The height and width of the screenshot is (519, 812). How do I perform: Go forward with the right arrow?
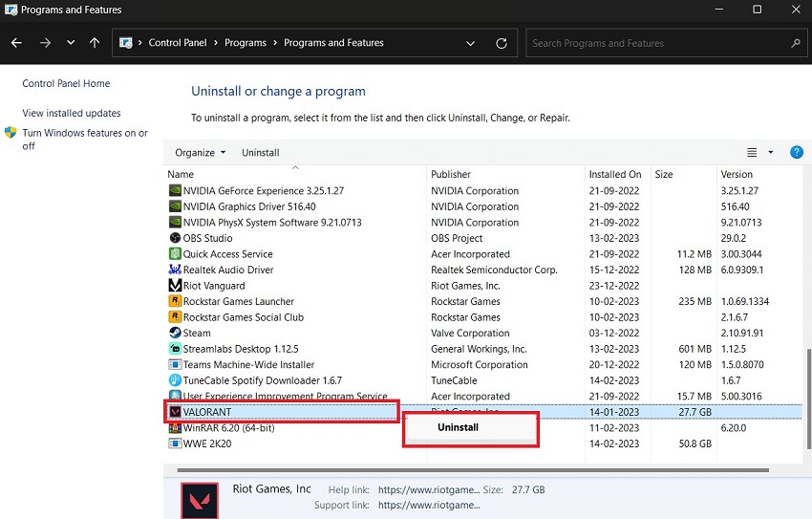(x=46, y=43)
